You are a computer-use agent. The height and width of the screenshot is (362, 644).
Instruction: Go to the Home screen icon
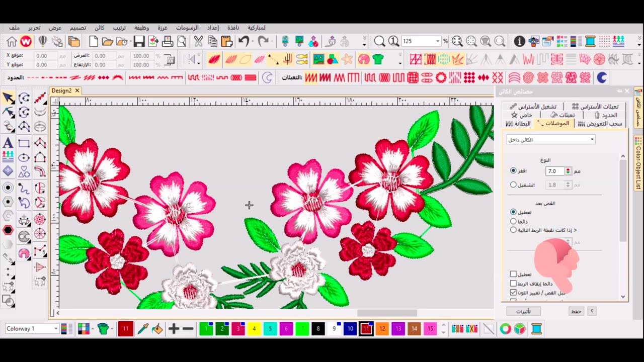(x=12, y=41)
